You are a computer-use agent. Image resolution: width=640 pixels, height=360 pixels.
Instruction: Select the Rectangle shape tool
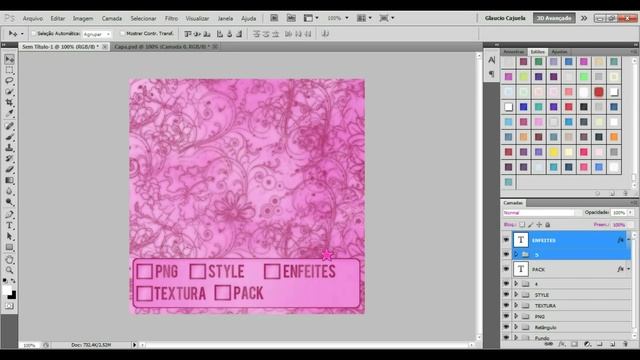point(9,247)
